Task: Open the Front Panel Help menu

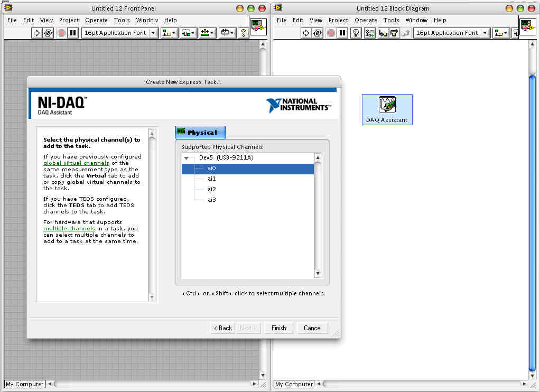Action: [171, 20]
